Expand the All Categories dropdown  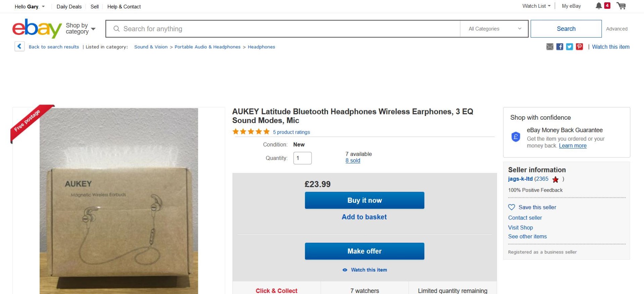pyautogui.click(x=494, y=29)
